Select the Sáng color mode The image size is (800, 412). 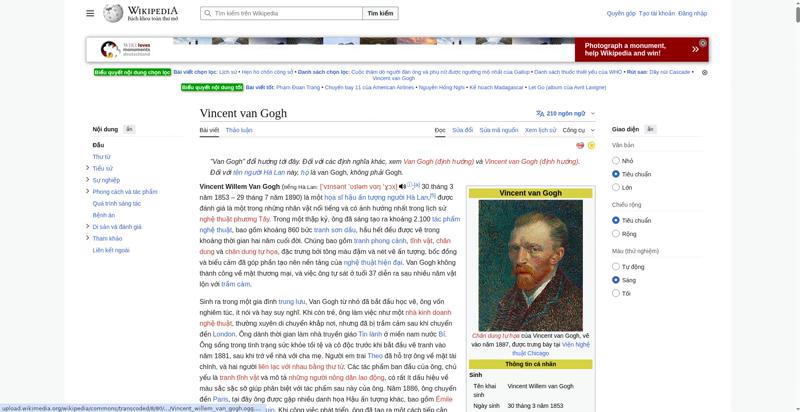616,280
